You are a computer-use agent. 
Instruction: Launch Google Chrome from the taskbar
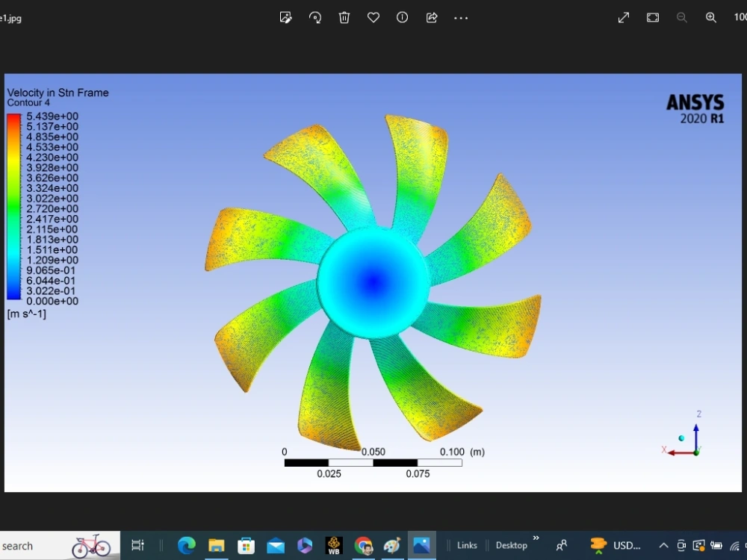[364, 545]
